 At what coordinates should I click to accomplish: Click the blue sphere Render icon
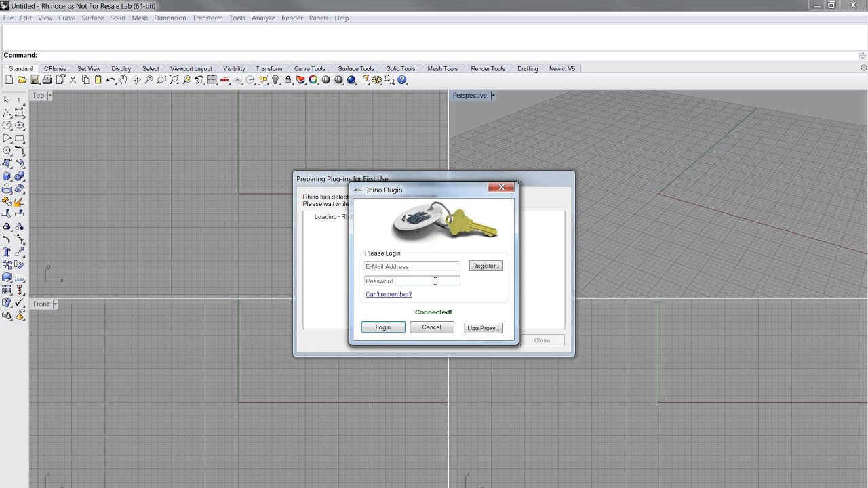tap(351, 80)
